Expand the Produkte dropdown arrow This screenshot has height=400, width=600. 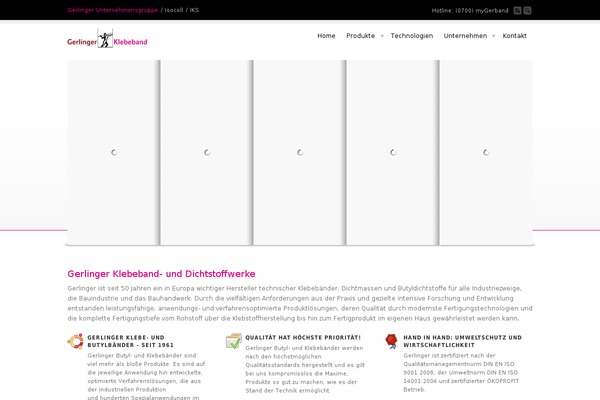(x=382, y=36)
